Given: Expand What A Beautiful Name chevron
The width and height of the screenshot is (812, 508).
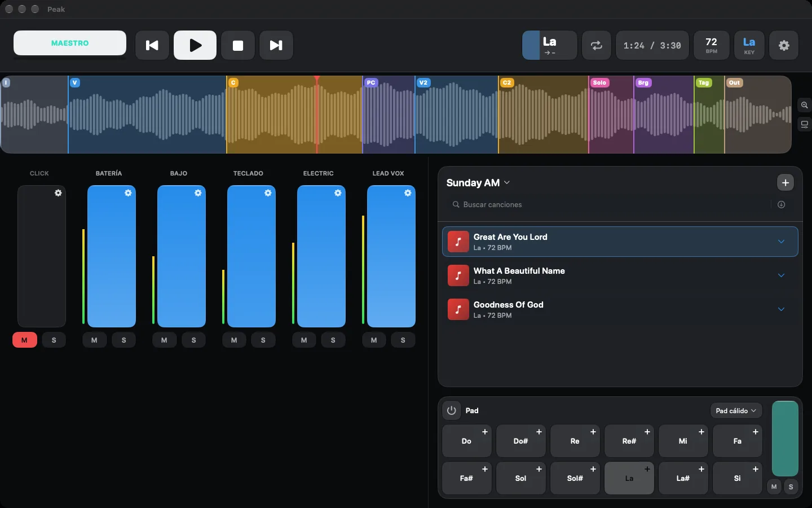Looking at the screenshot, I should pyautogui.click(x=782, y=275).
